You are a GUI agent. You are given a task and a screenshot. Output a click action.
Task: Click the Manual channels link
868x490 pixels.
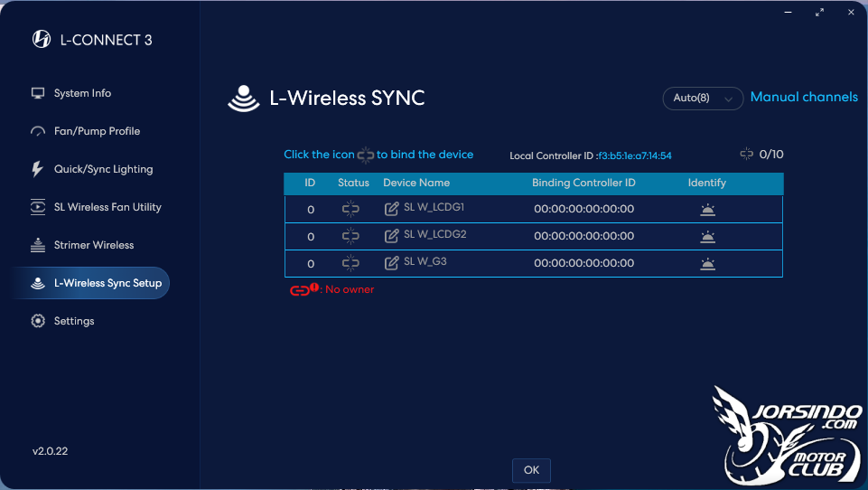804,97
